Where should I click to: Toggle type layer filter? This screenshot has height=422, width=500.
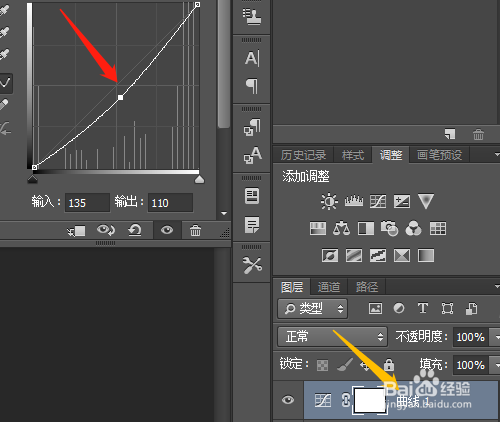pyautogui.click(x=423, y=308)
